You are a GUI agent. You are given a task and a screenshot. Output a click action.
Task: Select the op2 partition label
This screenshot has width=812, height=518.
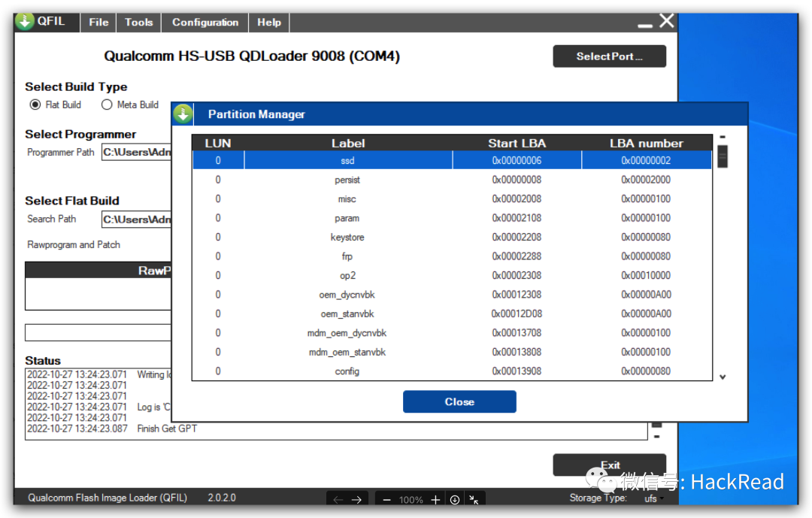[x=347, y=276]
